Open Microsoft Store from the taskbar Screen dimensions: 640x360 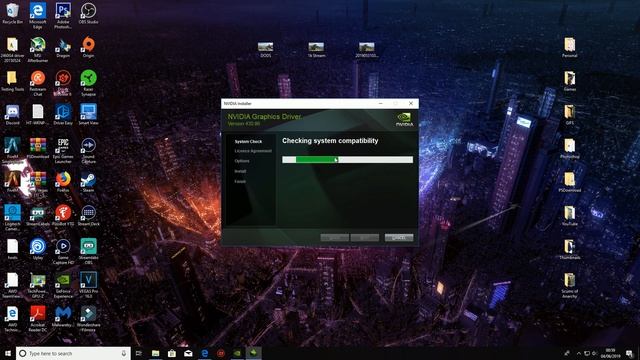tap(172, 353)
